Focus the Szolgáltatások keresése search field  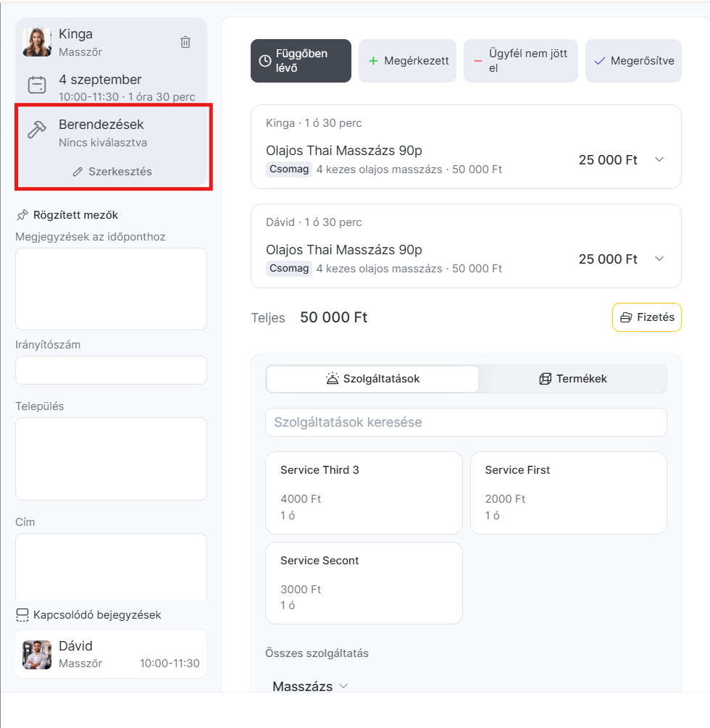pyautogui.click(x=466, y=422)
